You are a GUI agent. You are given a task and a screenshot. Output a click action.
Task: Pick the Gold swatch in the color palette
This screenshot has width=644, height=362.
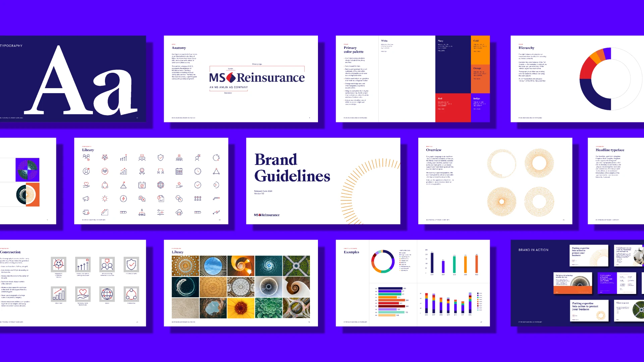(480, 50)
